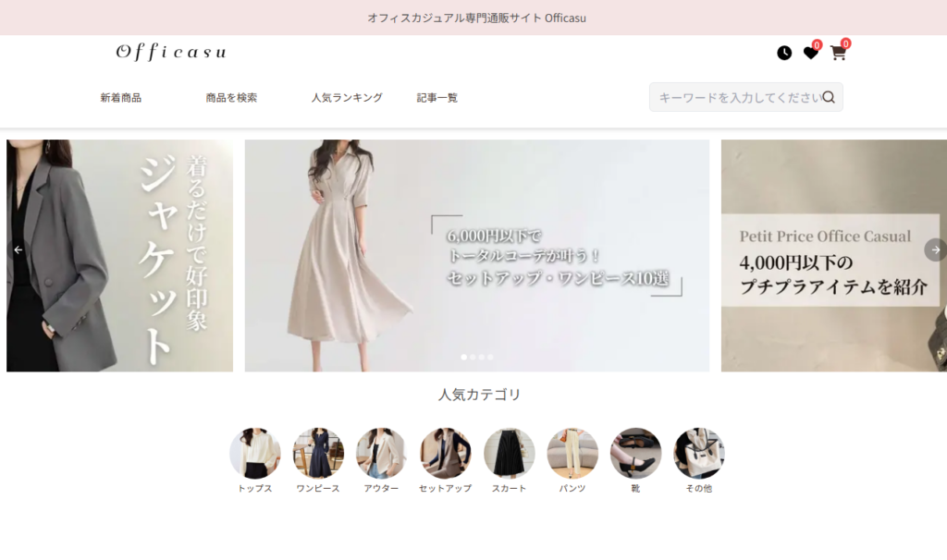
Task: Open the favorites heart icon
Action: (810, 53)
